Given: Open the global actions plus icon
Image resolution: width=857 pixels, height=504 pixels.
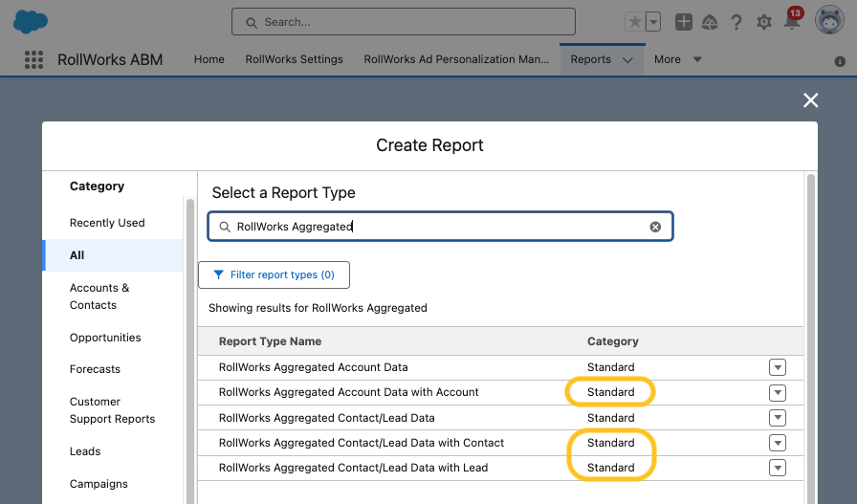Looking at the screenshot, I should 683,22.
